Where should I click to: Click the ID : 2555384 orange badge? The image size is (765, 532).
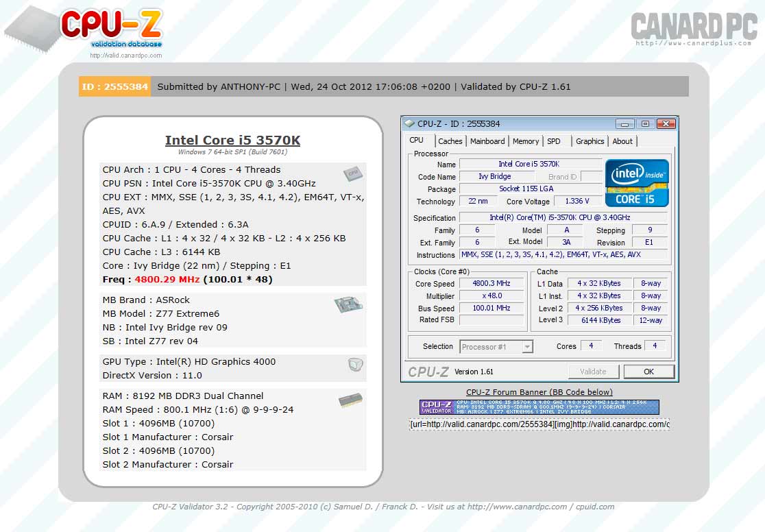pyautogui.click(x=114, y=87)
